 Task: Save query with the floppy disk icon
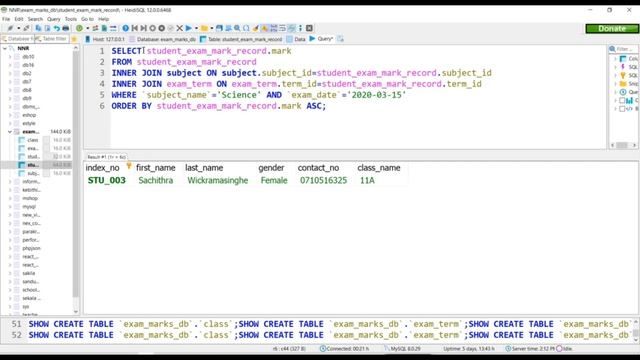click(x=219, y=28)
